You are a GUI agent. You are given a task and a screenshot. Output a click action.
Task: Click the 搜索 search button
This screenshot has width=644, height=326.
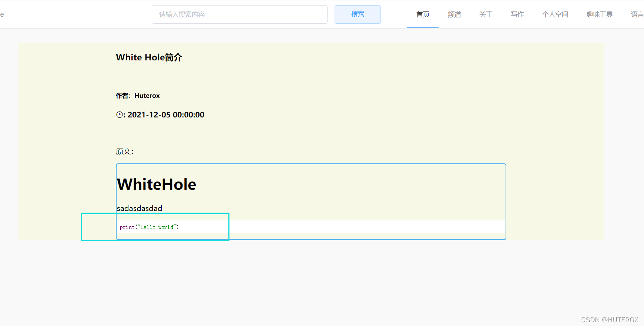tap(358, 14)
